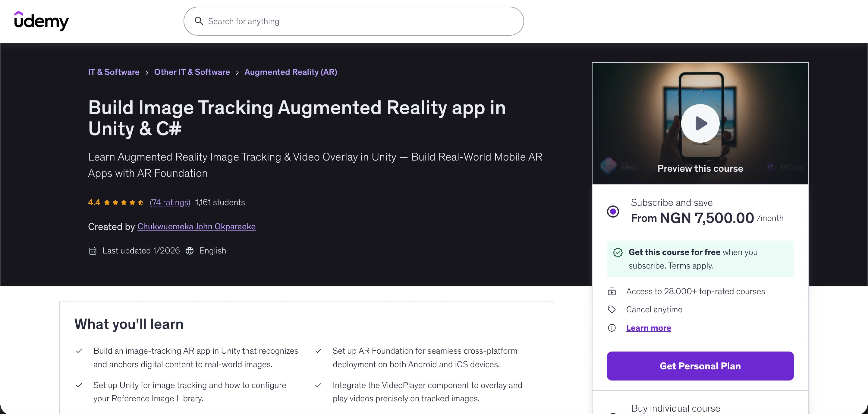Click the course title heading

(297, 118)
